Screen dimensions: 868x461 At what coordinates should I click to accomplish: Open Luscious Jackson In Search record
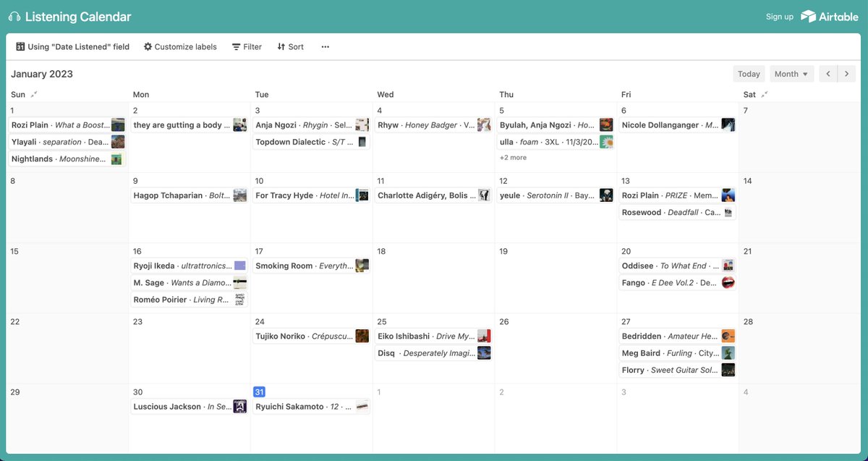pyautogui.click(x=190, y=407)
